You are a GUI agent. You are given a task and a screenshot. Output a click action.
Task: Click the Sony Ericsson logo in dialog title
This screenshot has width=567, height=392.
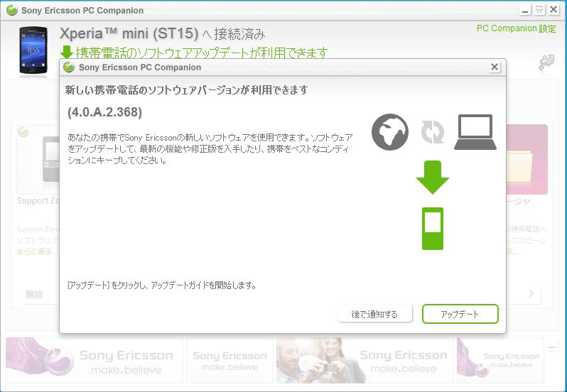pos(69,67)
